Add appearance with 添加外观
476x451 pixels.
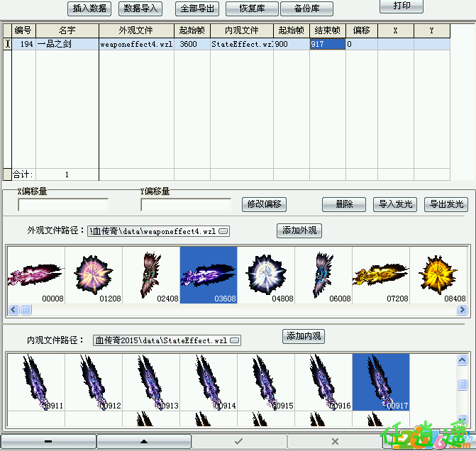tap(299, 230)
